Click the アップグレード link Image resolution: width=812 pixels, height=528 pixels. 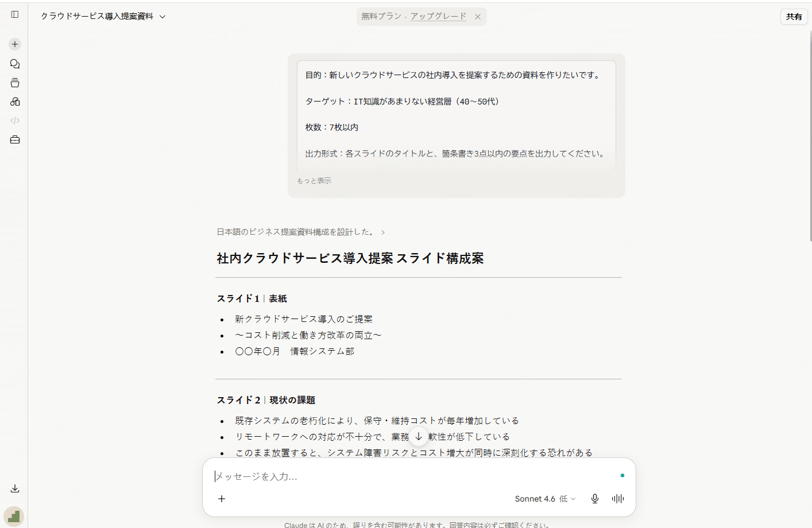pyautogui.click(x=438, y=16)
